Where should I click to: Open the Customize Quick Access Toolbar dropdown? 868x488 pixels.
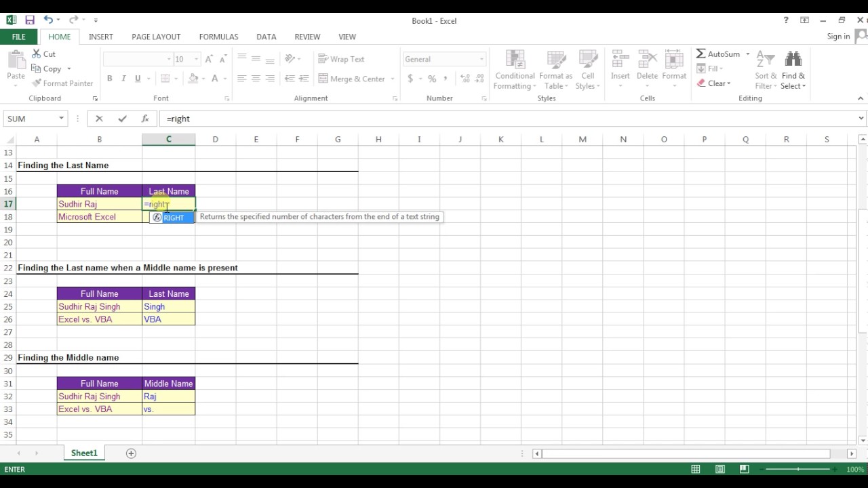coord(96,20)
